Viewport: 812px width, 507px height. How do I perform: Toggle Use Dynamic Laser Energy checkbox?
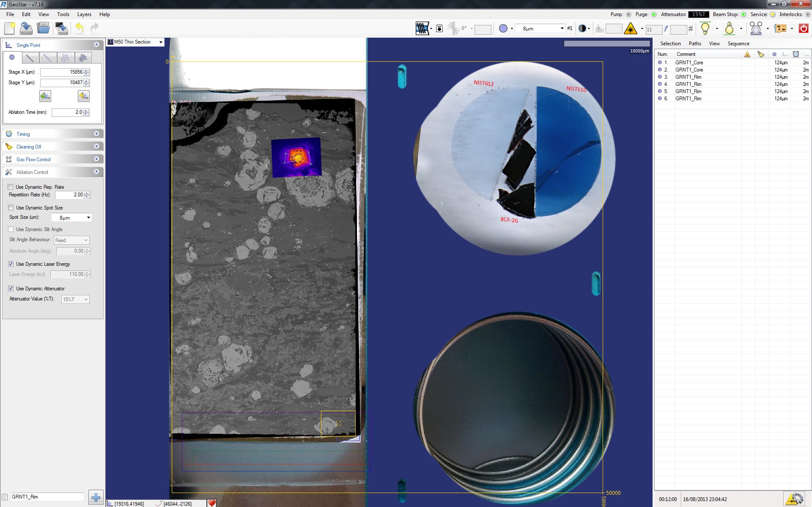point(11,264)
